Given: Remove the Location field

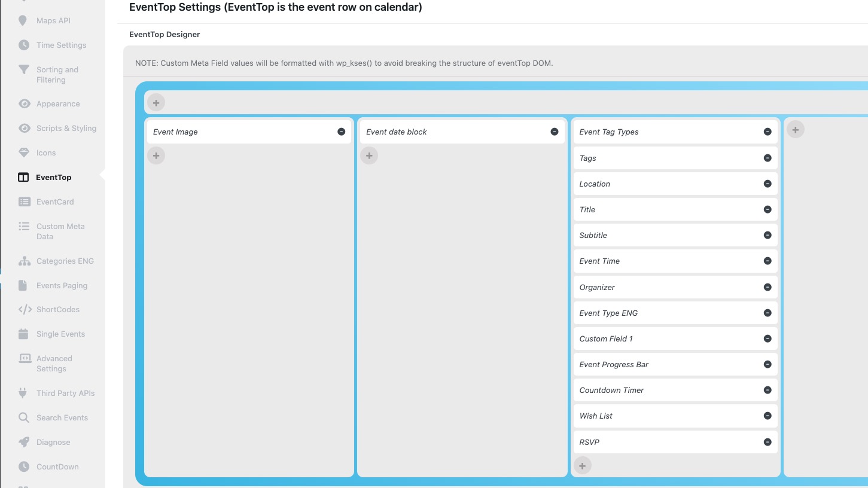Looking at the screenshot, I should [768, 184].
